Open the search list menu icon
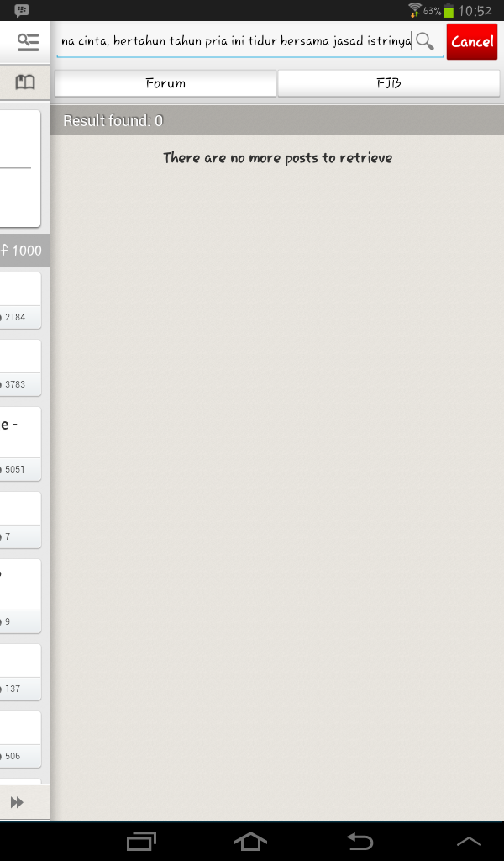 (x=28, y=42)
